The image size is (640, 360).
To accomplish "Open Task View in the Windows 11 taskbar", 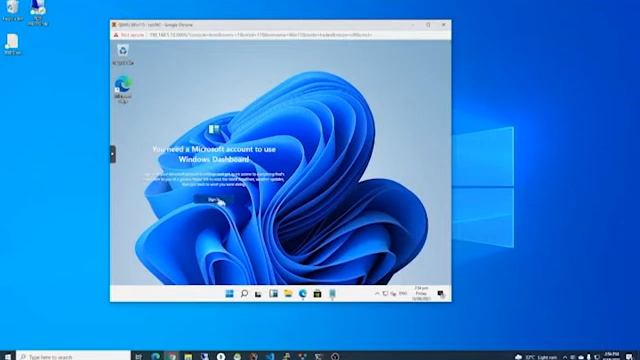I will 258,294.
